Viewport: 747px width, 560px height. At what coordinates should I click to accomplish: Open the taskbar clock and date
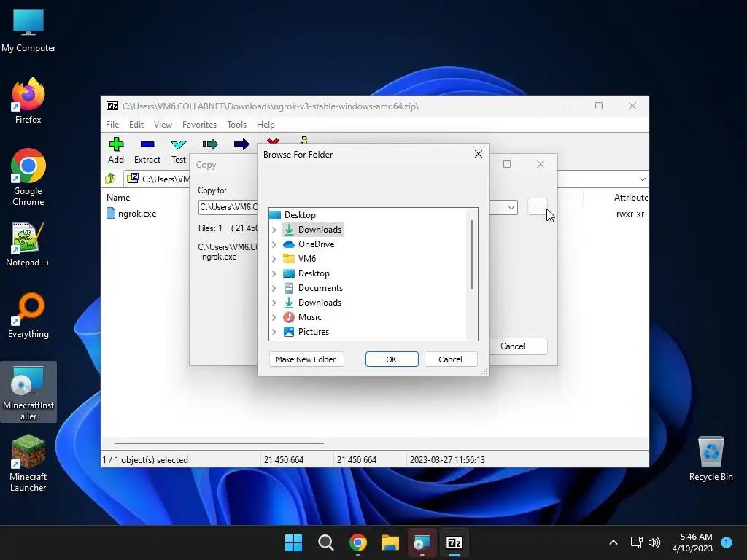pos(692,542)
